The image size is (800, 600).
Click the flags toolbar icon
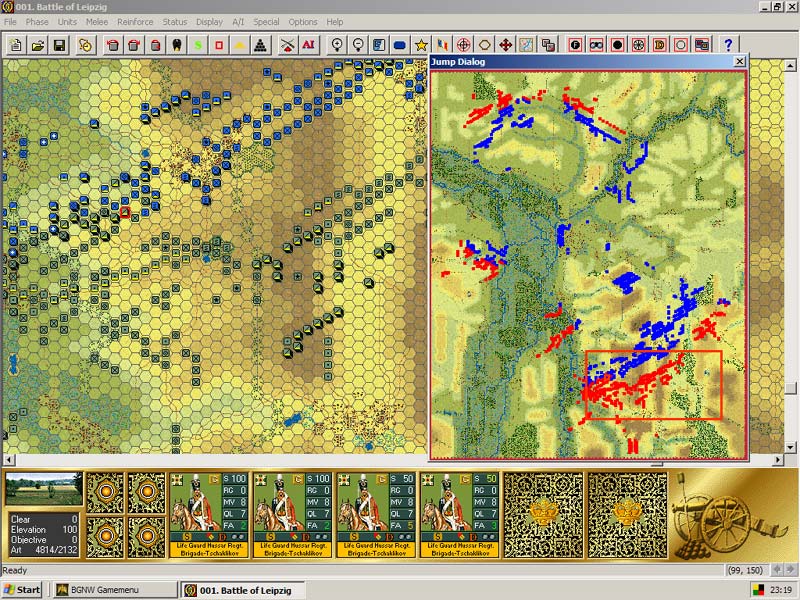(x=442, y=45)
